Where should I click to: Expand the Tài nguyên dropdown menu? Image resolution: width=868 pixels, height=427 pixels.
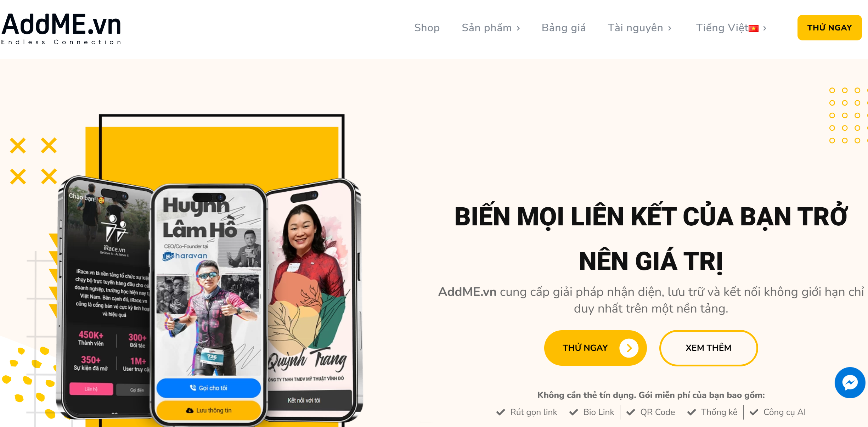point(639,28)
